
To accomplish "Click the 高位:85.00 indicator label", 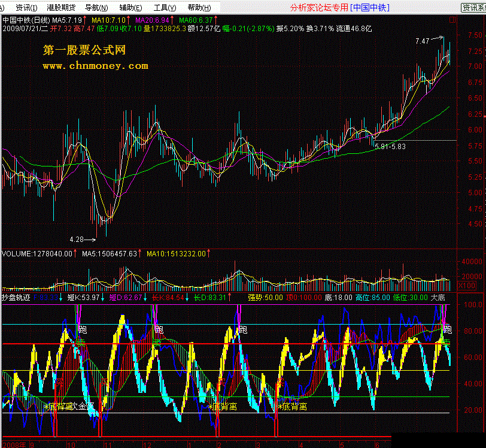I will pyautogui.click(x=372, y=298).
